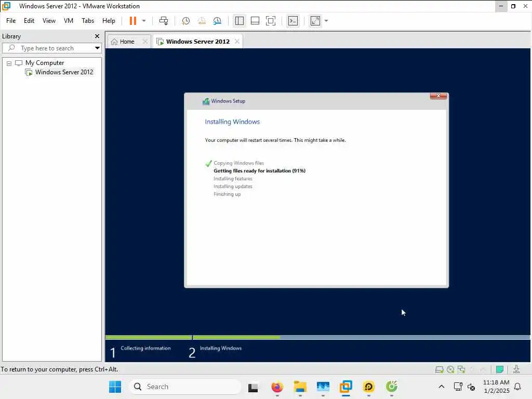
Task: Click the 'Installing Windows' heading text
Action: coord(232,122)
